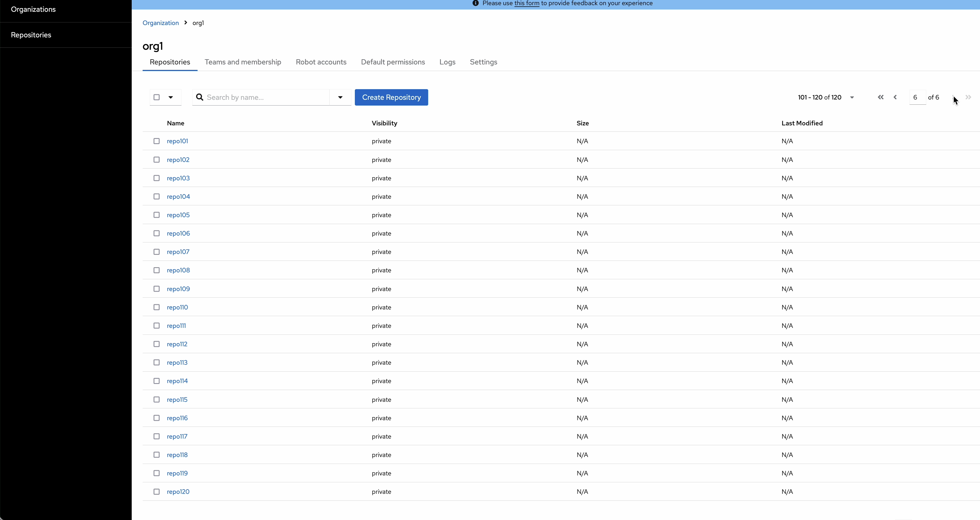Switch to Robot accounts tab

pos(321,62)
